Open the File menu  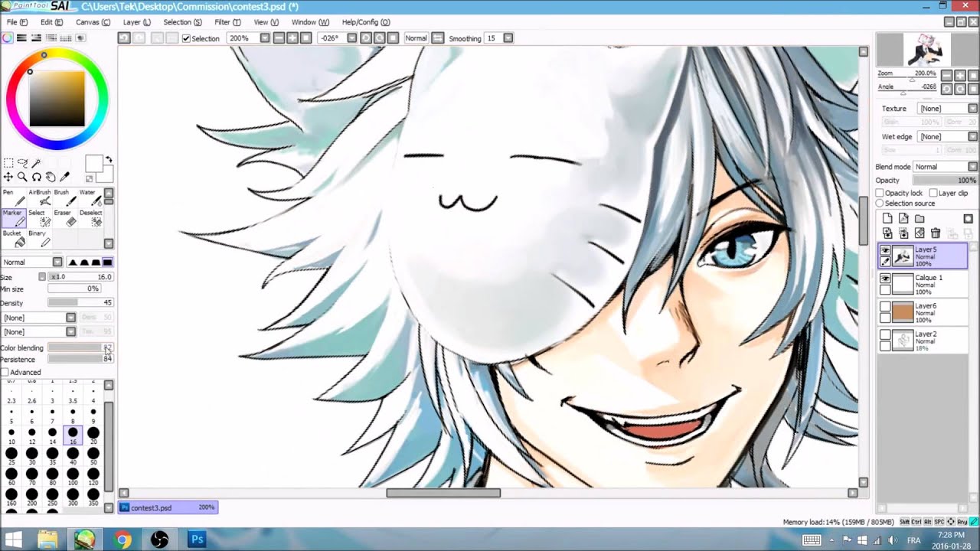pos(17,22)
